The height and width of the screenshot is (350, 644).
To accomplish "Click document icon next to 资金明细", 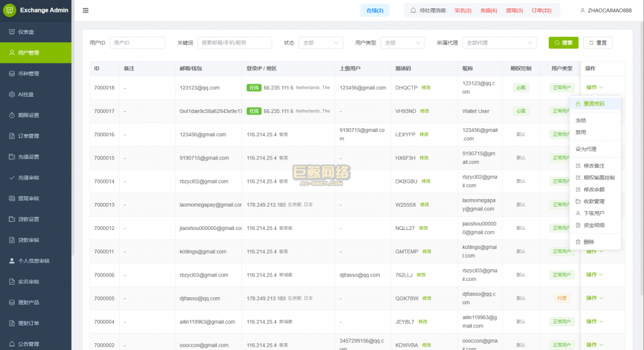I will point(578,225).
